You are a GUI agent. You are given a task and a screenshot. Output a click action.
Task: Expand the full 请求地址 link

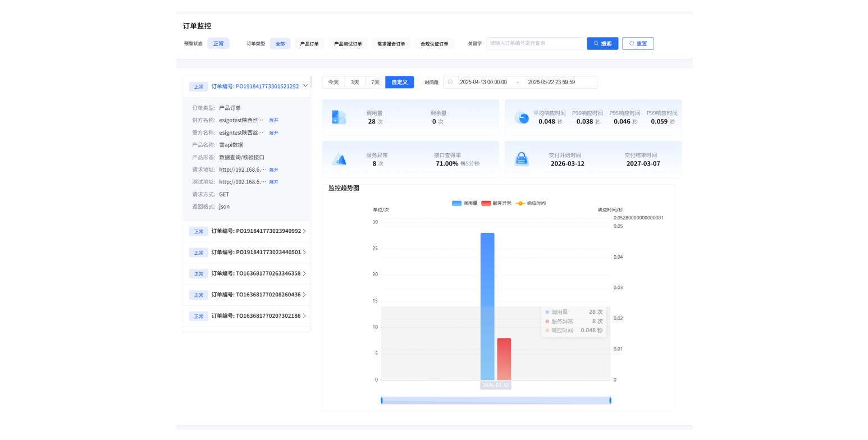pyautogui.click(x=273, y=169)
